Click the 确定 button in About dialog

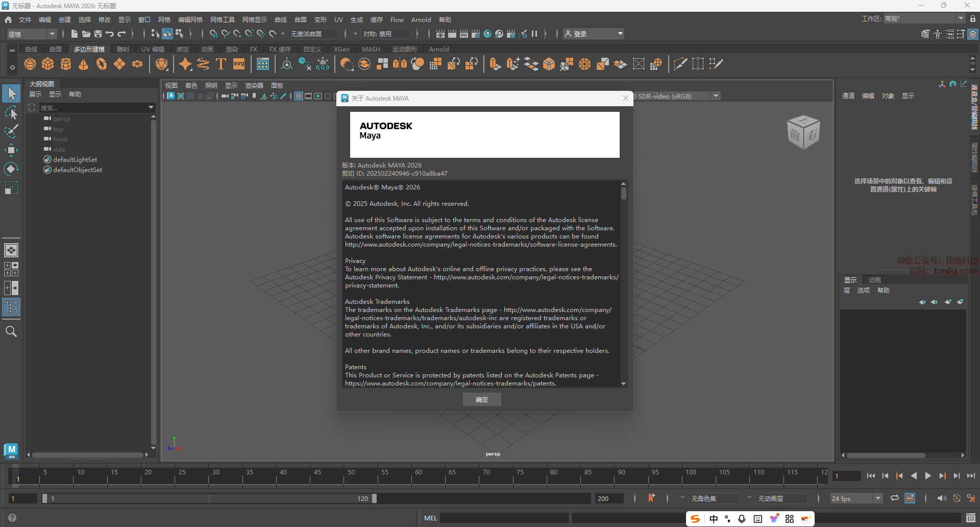click(482, 399)
